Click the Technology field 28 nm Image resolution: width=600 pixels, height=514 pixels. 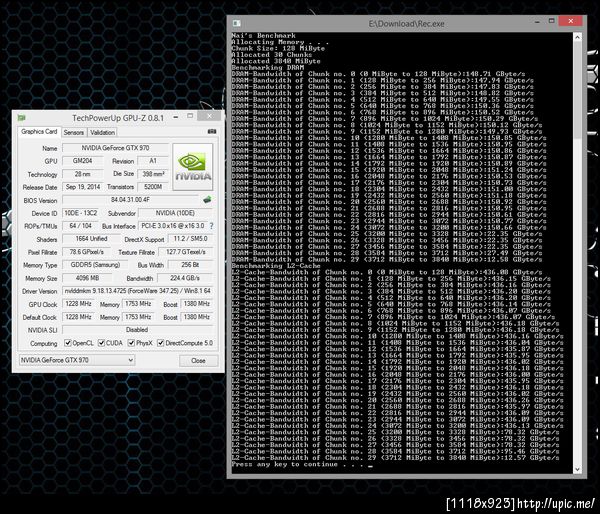tap(83, 174)
